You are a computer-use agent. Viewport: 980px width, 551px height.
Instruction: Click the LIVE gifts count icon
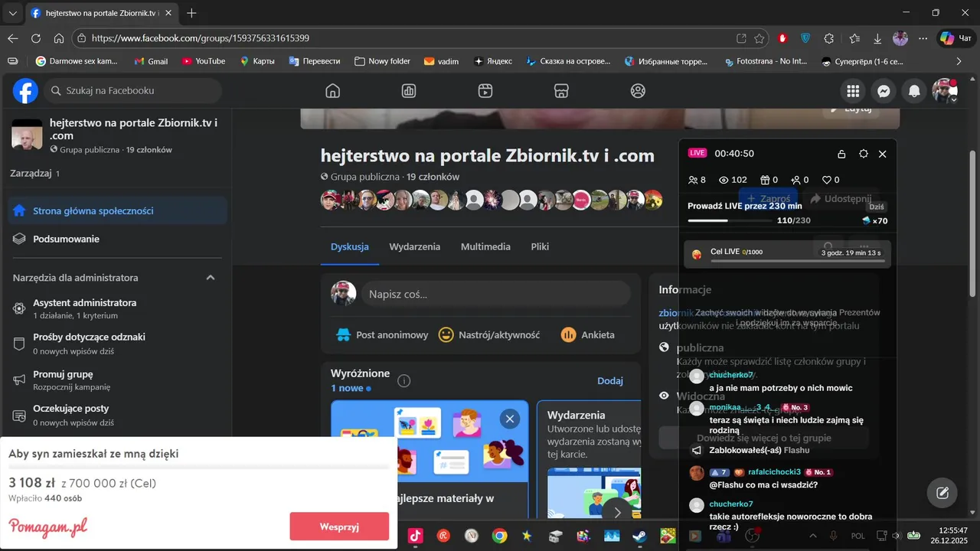coord(764,180)
